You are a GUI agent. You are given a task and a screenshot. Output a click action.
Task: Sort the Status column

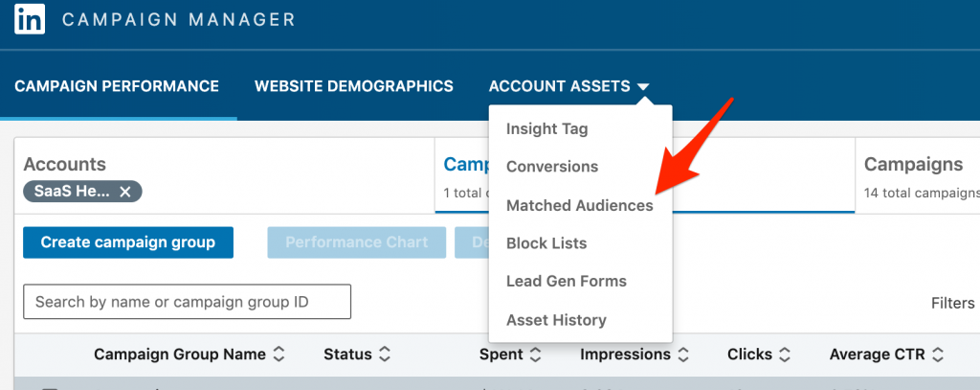pos(357,355)
